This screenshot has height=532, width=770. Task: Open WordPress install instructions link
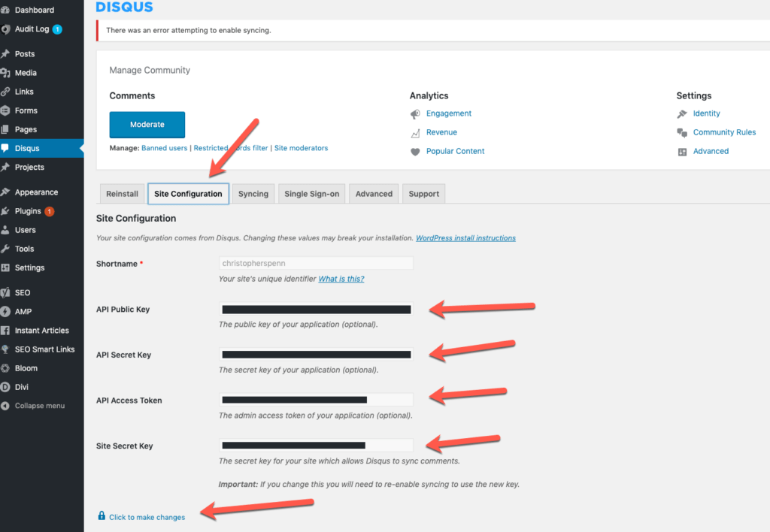click(465, 238)
